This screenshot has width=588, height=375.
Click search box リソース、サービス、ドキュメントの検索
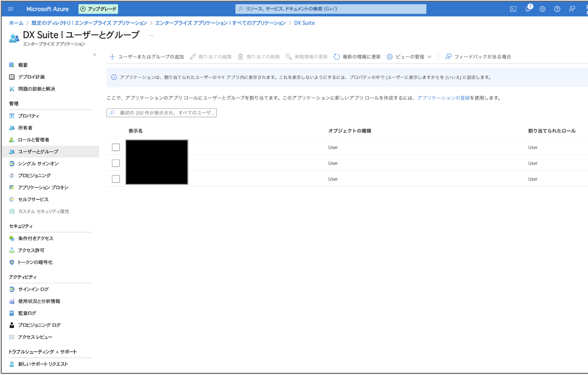point(331,9)
